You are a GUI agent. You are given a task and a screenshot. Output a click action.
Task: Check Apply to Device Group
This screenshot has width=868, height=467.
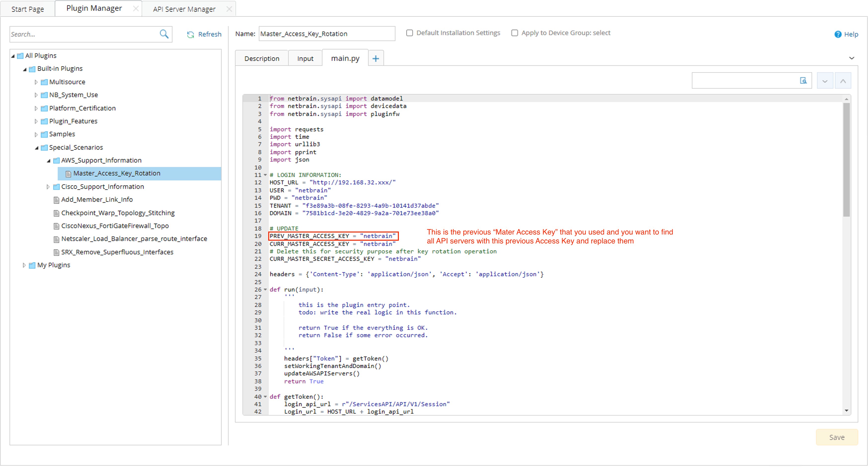tap(515, 33)
